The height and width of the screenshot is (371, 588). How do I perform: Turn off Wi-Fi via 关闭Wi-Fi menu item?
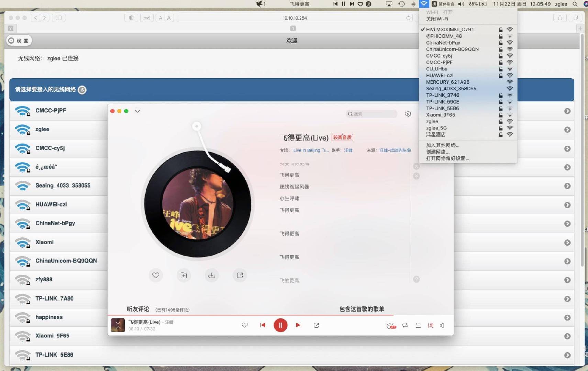click(468, 19)
